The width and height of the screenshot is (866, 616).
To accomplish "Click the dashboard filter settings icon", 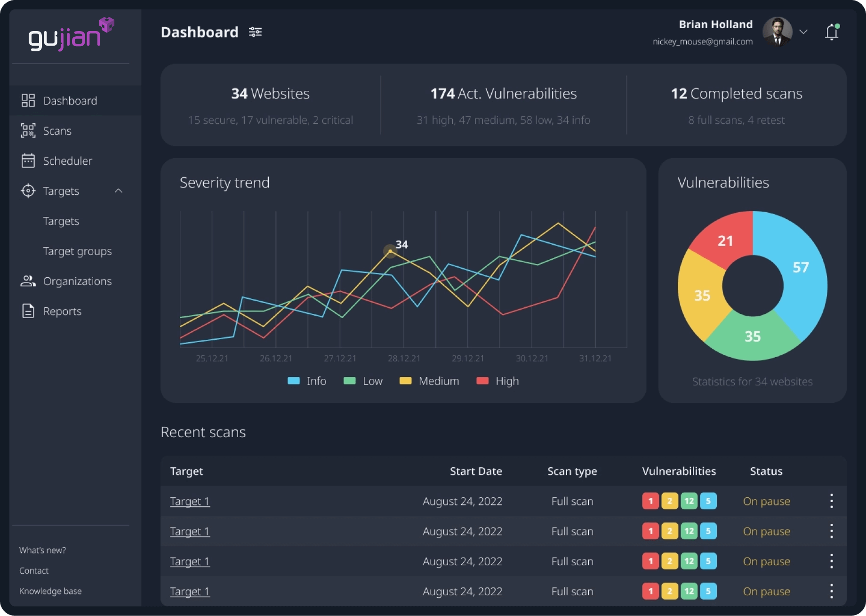I will [x=255, y=32].
